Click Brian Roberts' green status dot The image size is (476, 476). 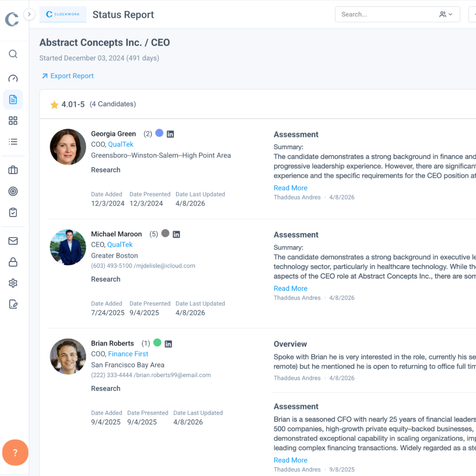tap(157, 343)
